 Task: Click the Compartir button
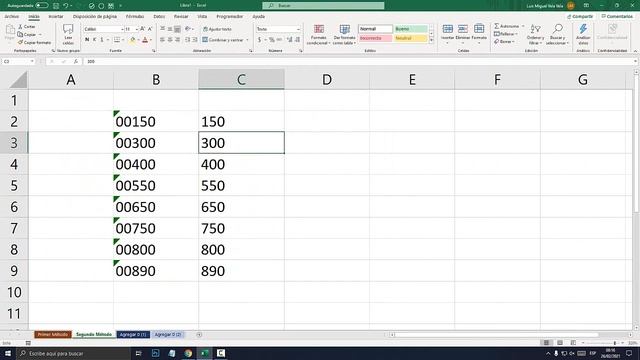click(x=580, y=17)
